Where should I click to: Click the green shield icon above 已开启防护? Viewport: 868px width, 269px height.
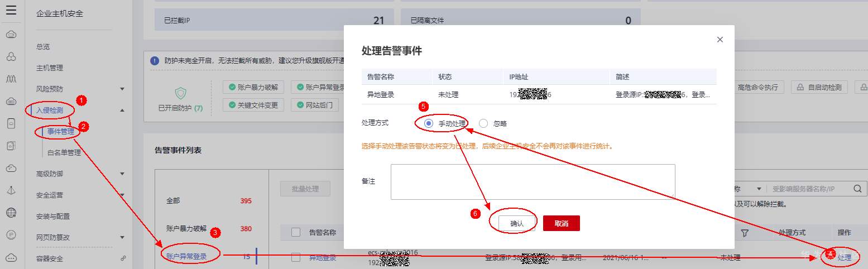(180, 93)
